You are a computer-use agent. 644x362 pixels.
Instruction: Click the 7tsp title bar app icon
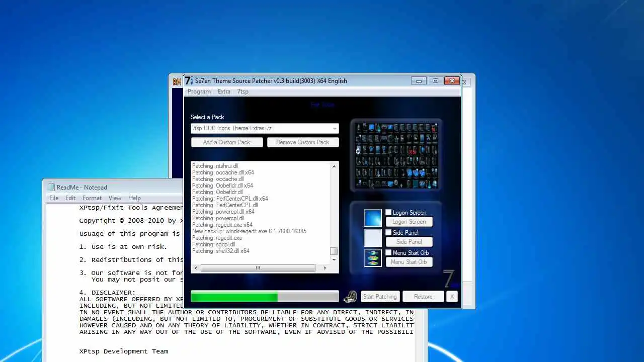point(188,80)
